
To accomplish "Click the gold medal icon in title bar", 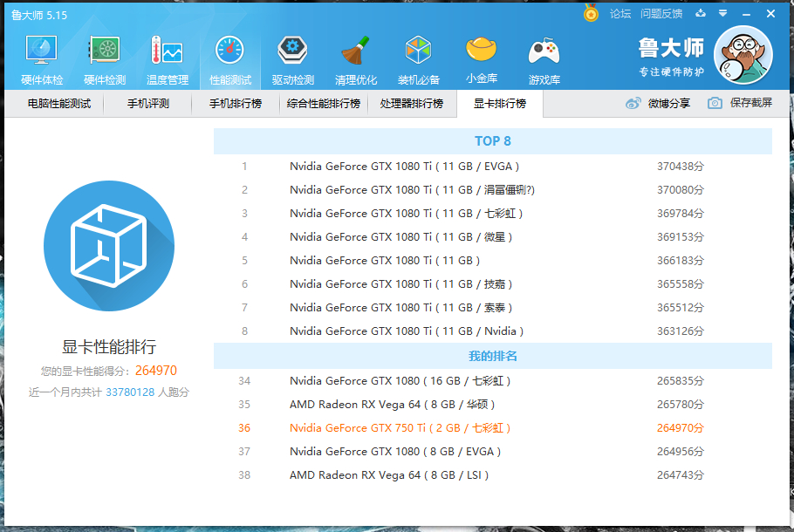I will point(591,14).
